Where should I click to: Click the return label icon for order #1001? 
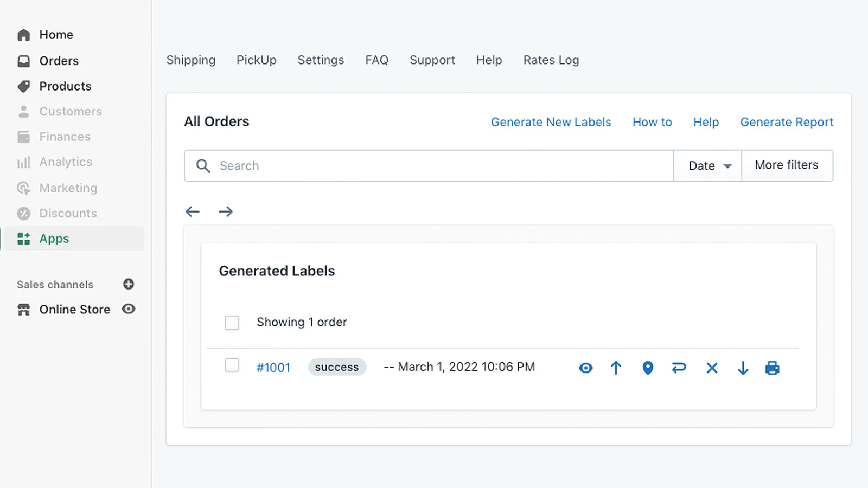(x=679, y=368)
